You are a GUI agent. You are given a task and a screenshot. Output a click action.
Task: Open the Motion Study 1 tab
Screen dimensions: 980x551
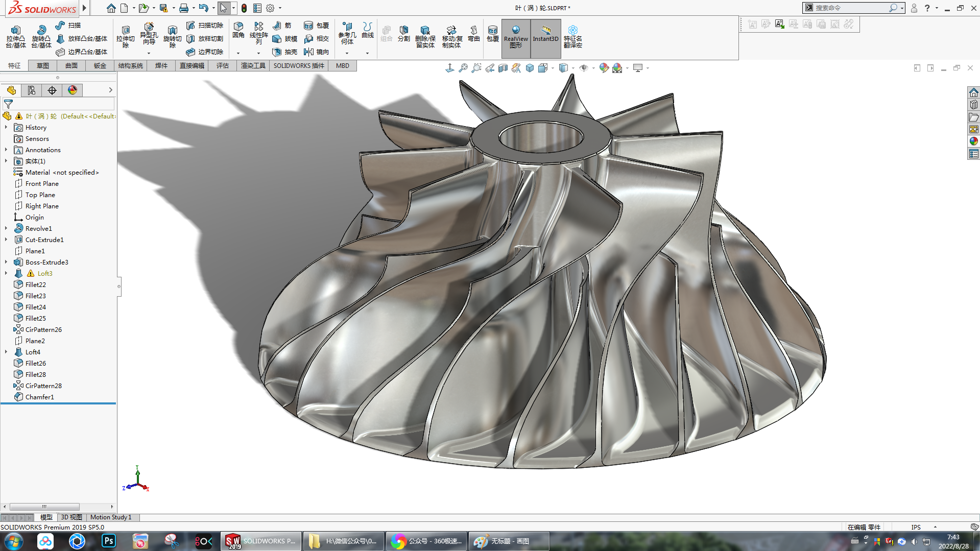tap(111, 517)
